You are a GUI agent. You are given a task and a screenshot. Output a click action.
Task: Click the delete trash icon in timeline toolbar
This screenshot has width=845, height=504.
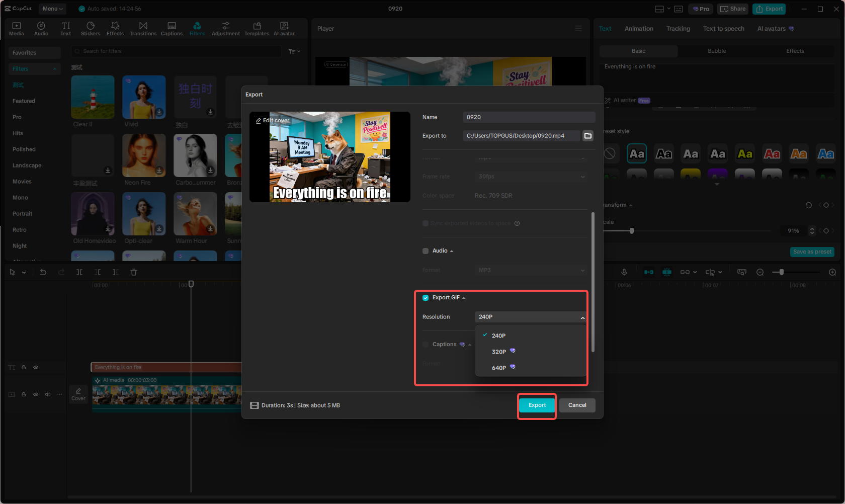(134, 272)
